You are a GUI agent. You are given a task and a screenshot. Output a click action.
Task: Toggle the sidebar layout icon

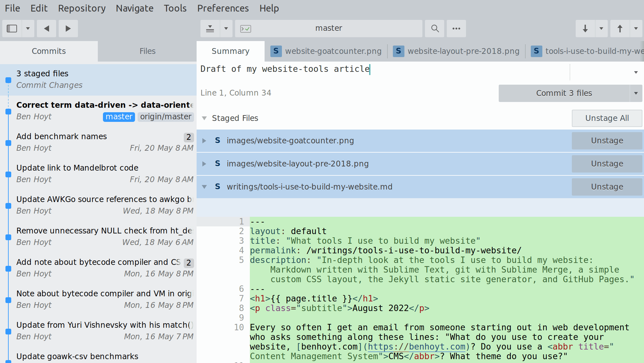[x=12, y=28]
